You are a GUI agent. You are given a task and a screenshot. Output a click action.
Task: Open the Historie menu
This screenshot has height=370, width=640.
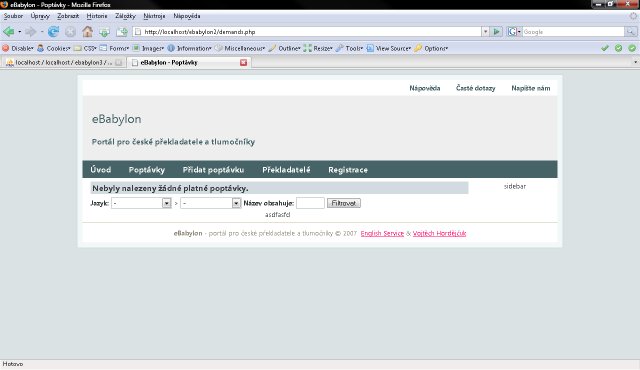[97, 16]
